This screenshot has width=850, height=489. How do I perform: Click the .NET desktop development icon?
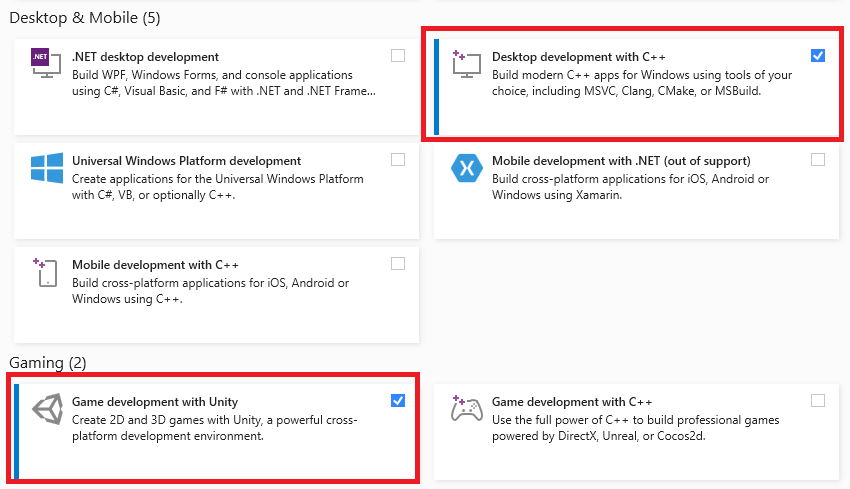(x=46, y=63)
